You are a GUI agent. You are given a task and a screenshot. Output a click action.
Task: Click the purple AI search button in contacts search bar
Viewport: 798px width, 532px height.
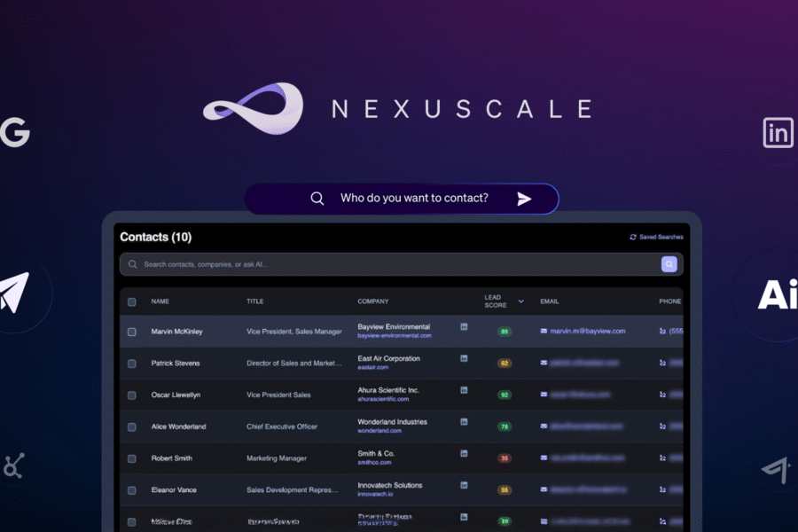click(x=669, y=264)
